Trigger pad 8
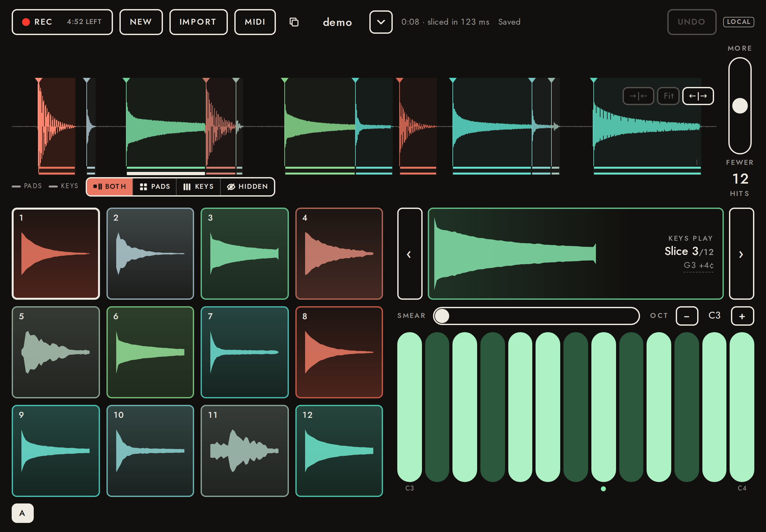The height and width of the screenshot is (532, 766). coord(339,352)
